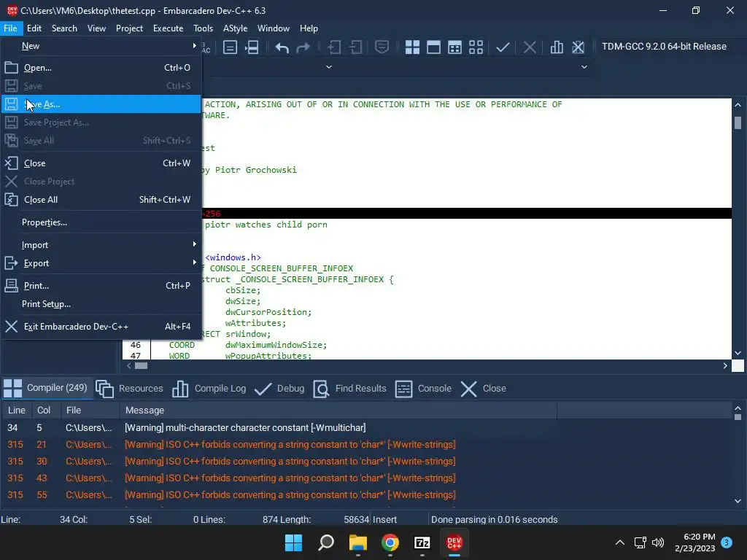
Task: Click the Compile four-squares toolbar icon
Action: [412, 47]
